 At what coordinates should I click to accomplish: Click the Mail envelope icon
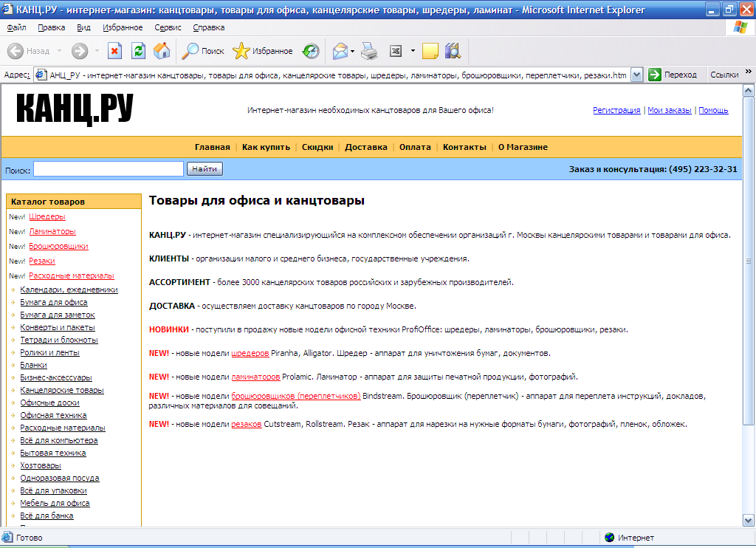(340, 51)
